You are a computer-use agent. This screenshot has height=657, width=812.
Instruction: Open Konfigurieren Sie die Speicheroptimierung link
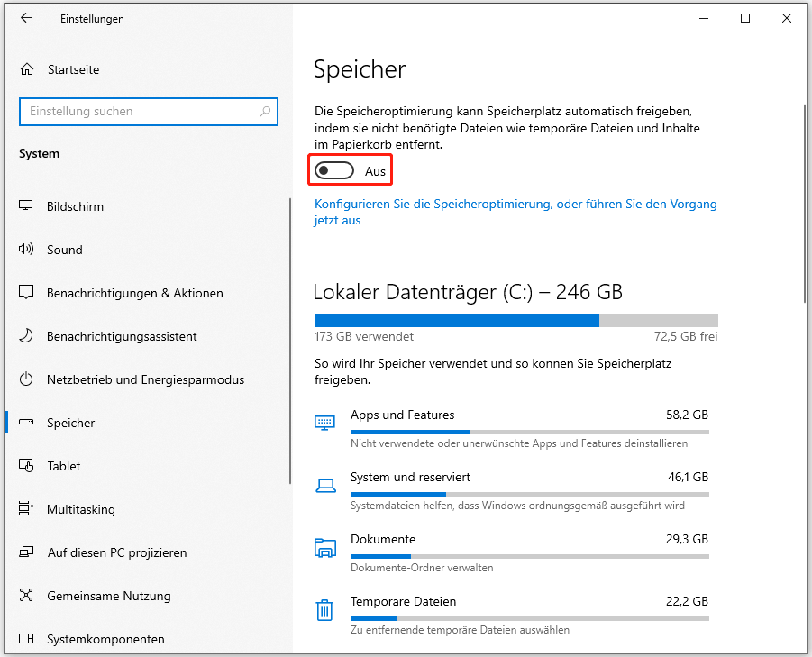[515, 212]
